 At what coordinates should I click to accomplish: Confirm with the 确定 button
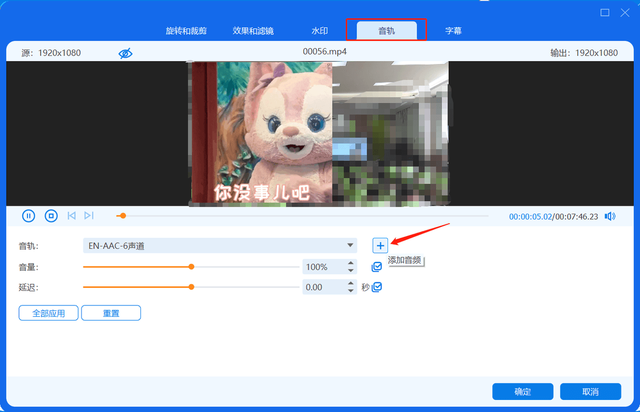523,392
